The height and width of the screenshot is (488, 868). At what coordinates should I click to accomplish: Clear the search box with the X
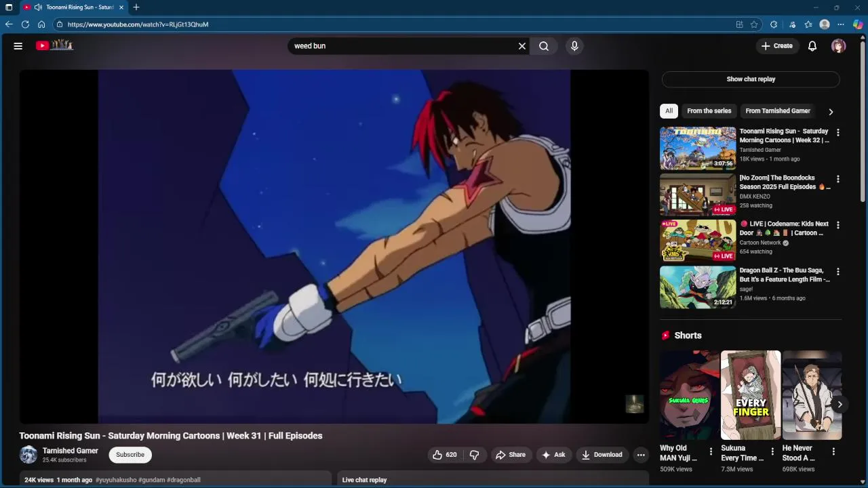point(522,46)
